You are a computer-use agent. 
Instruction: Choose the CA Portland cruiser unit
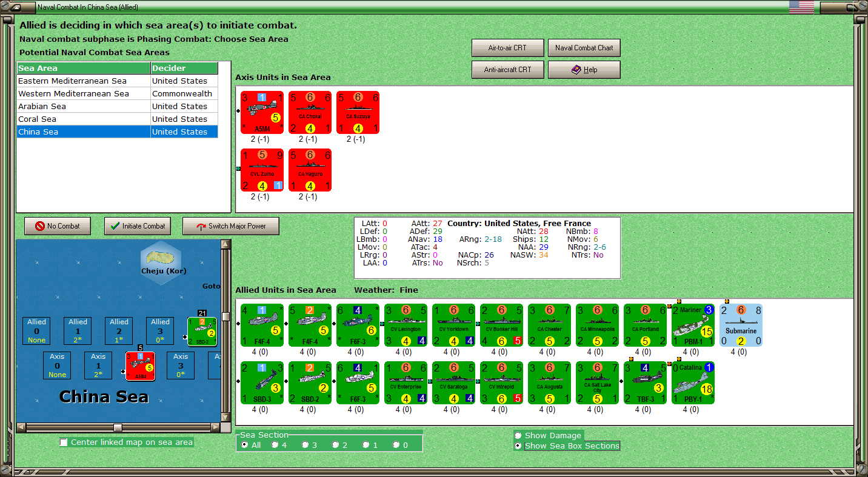pyautogui.click(x=645, y=325)
